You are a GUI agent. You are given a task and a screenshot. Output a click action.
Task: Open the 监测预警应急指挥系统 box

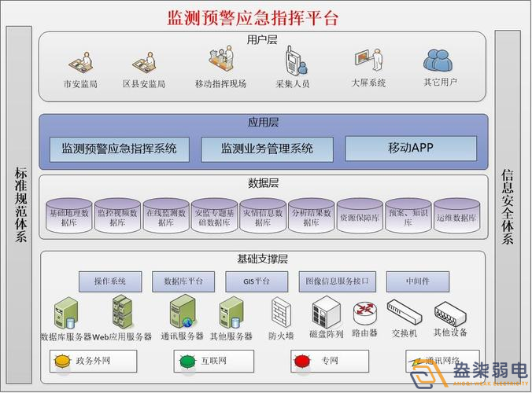click(x=119, y=149)
